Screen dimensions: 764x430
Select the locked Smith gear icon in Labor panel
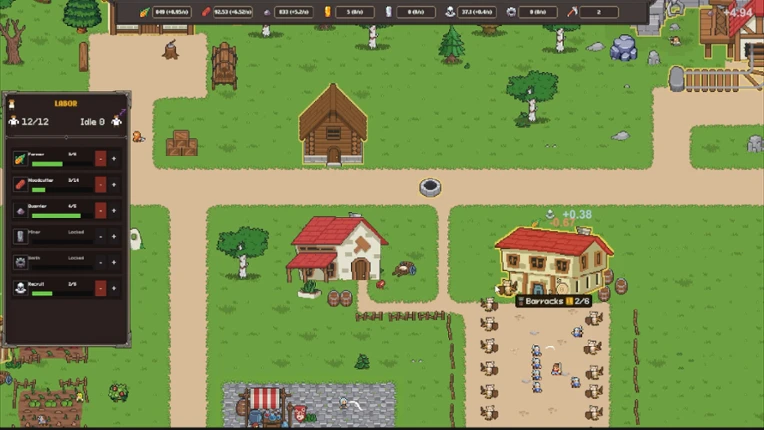[20, 262]
